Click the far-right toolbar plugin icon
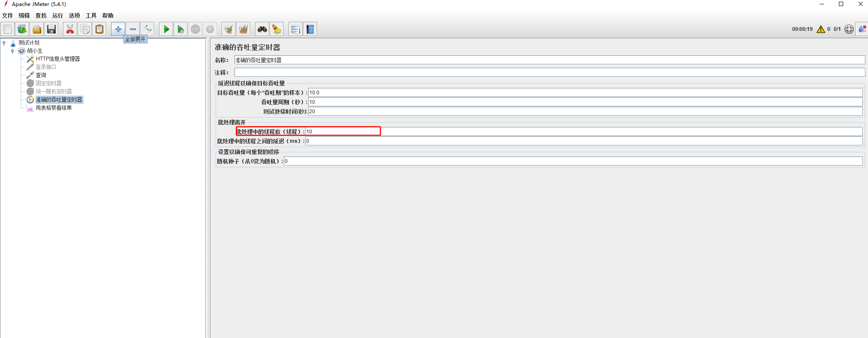Viewport: 868px width, 338px height. pyautogui.click(x=862, y=29)
